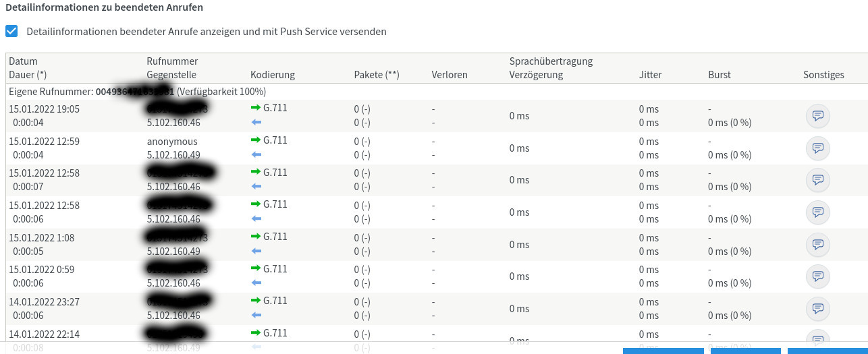Click the Datum column header
The height and width of the screenshot is (354, 868).
click(23, 61)
